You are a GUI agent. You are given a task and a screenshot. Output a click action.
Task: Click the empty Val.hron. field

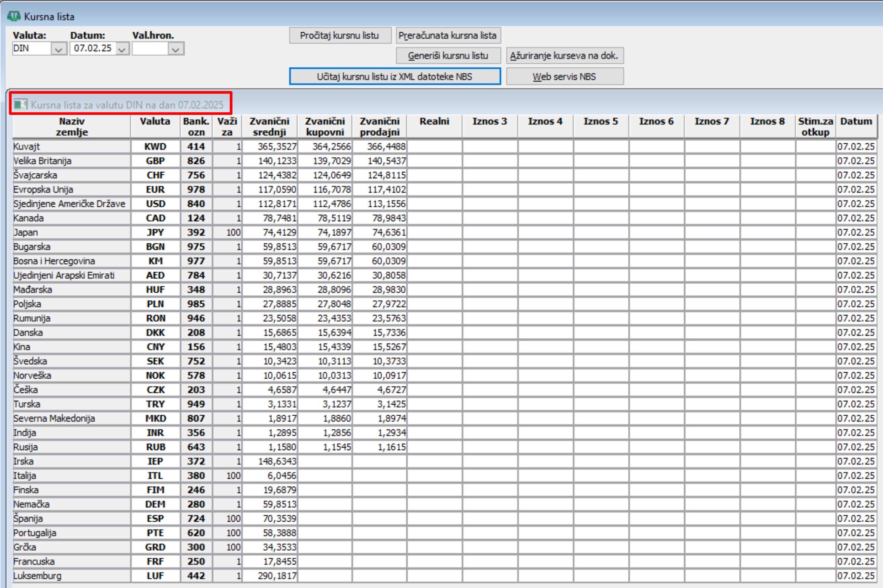[150, 48]
